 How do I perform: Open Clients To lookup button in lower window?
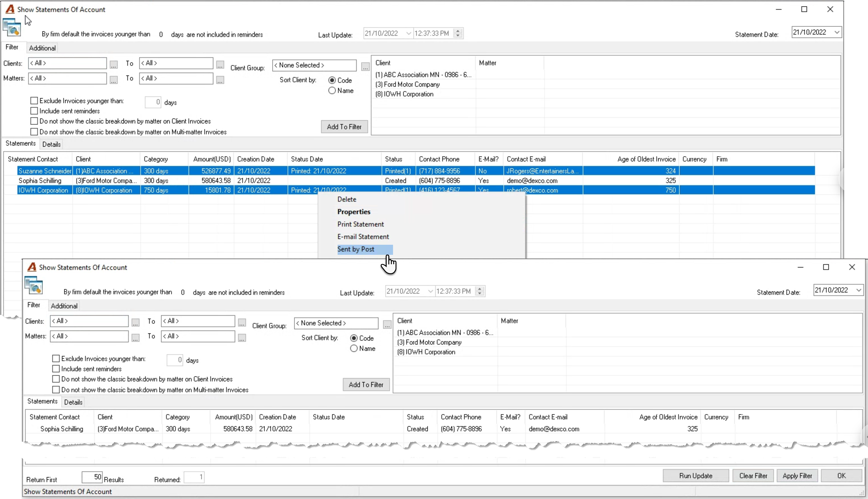pos(242,322)
